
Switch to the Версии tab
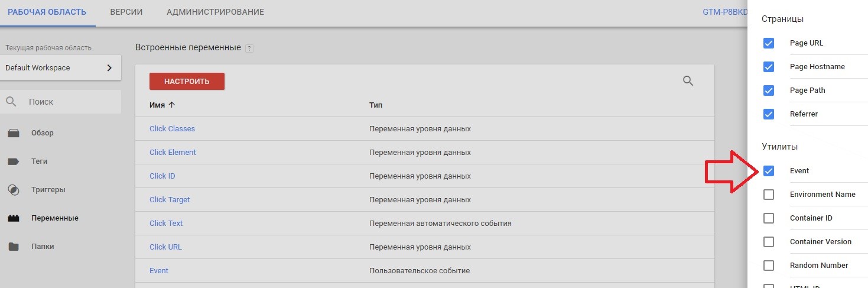pyautogui.click(x=126, y=12)
